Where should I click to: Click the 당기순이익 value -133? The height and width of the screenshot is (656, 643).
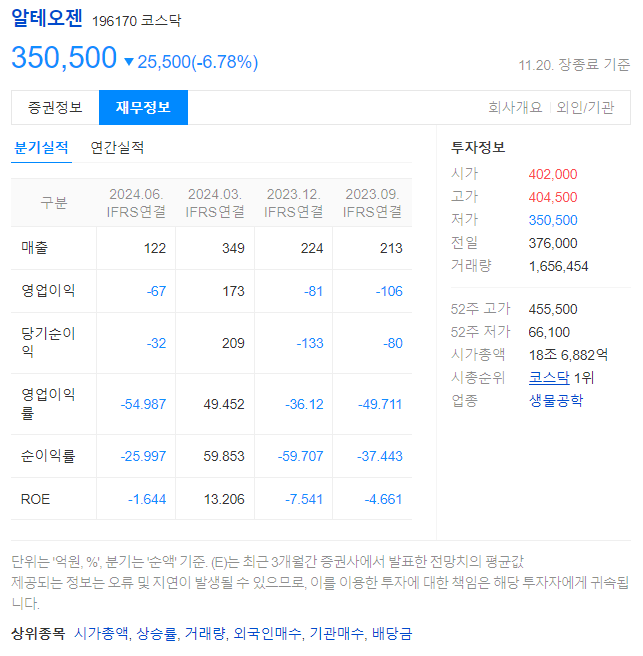[310, 343]
